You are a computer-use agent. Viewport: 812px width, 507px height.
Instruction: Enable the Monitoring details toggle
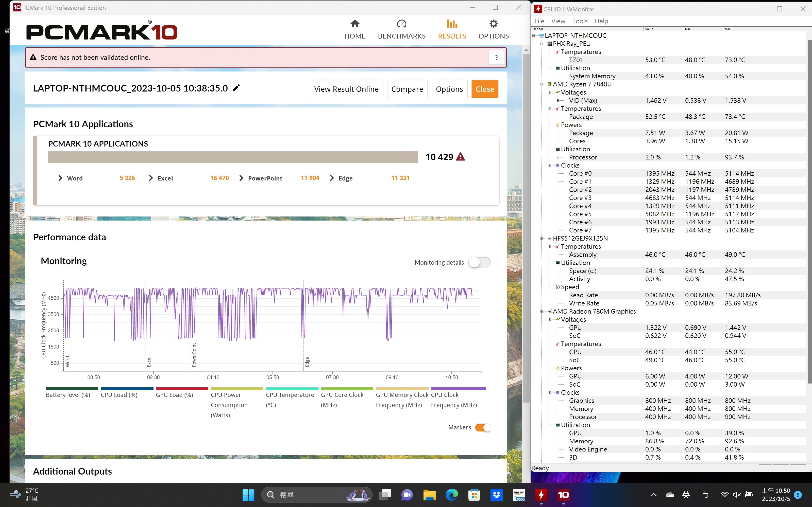pos(479,262)
